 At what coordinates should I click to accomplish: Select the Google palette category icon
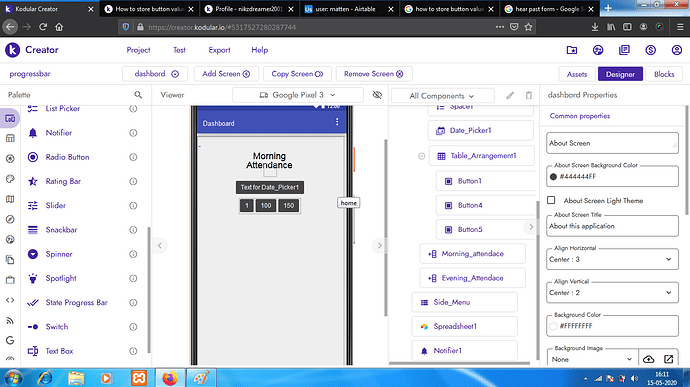click(x=10, y=340)
